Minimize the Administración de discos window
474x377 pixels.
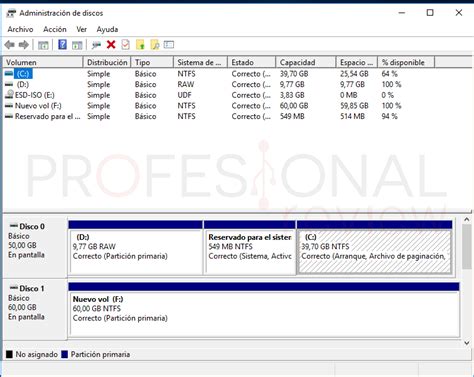[402, 13]
